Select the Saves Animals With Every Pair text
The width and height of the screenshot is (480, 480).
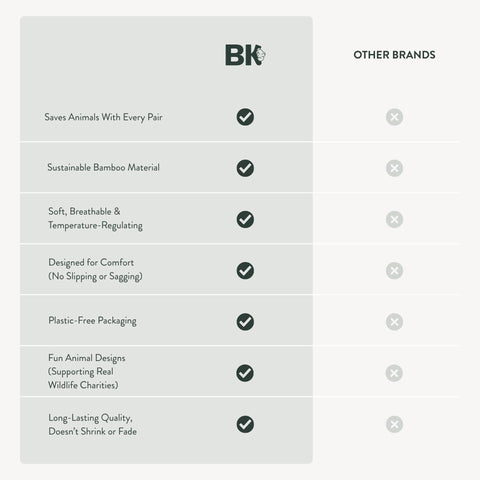tap(103, 117)
